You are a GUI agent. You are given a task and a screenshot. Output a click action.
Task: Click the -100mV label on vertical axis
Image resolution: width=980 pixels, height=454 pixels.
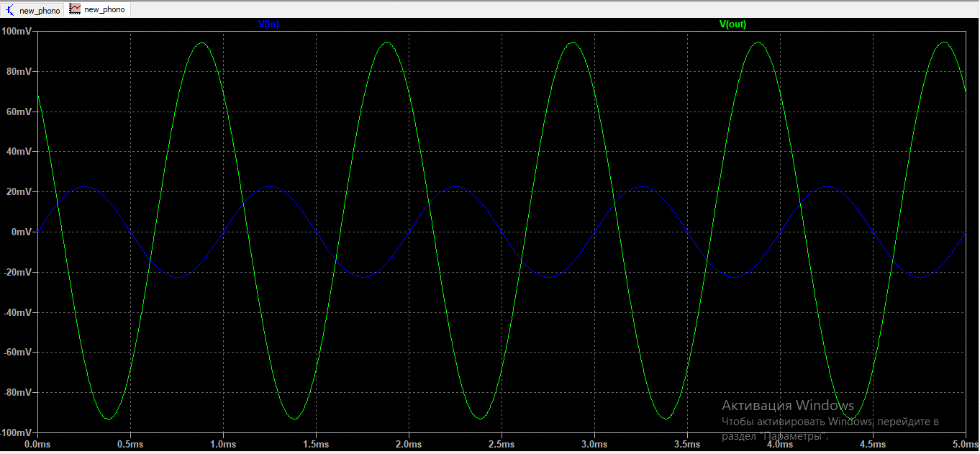click(x=16, y=433)
